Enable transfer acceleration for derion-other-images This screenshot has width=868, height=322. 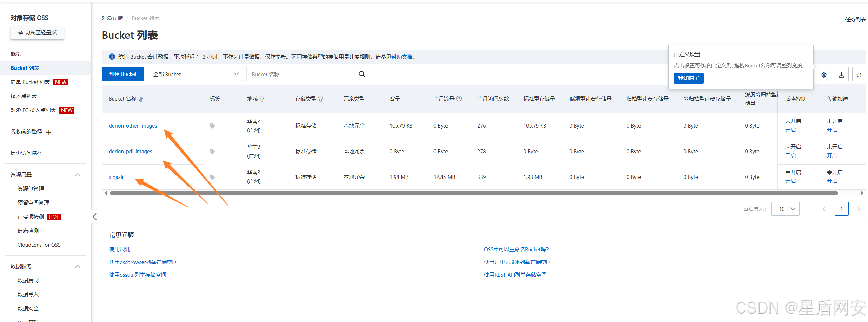[x=832, y=130]
